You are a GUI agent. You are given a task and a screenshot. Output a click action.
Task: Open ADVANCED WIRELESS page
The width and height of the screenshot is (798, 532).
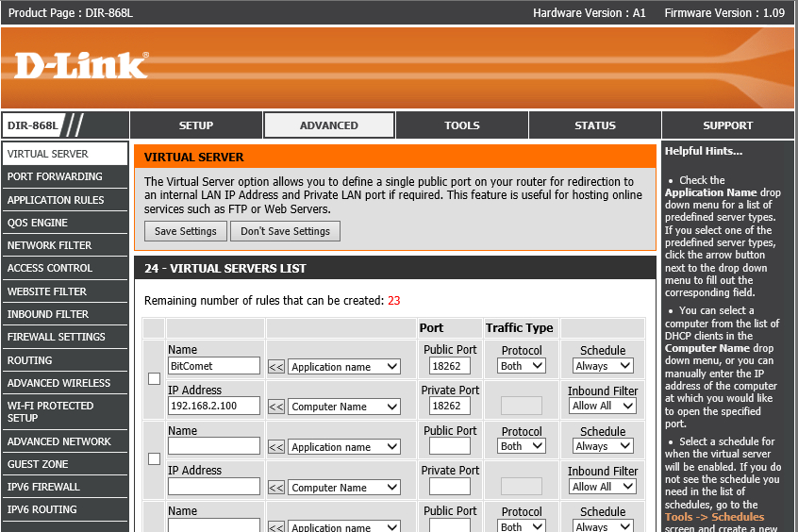(65, 383)
